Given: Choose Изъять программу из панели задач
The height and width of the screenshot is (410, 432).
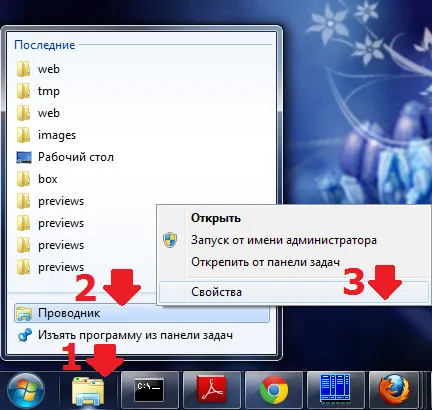Looking at the screenshot, I should (142, 335).
